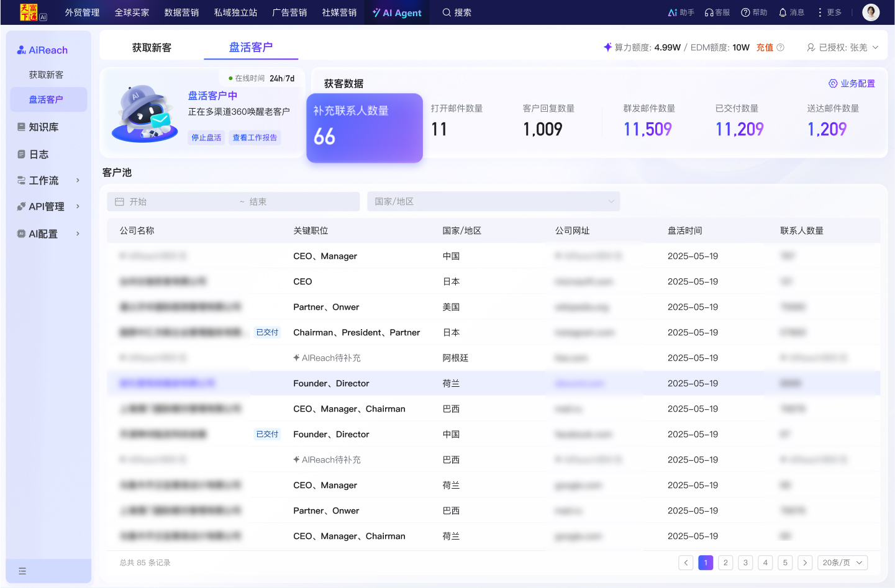Open the 国家/地区 filter dropdown

(x=493, y=201)
